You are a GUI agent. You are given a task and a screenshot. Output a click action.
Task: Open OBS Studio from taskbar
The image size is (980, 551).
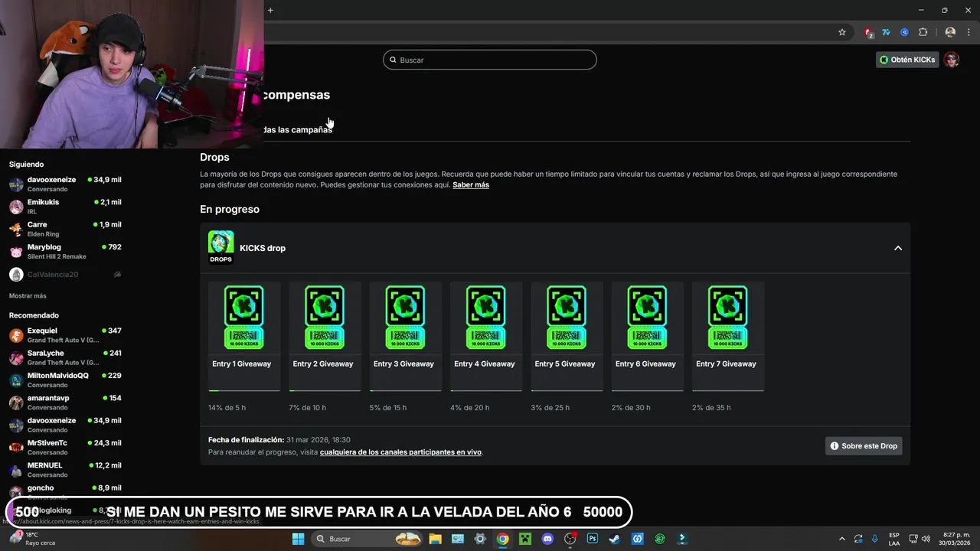pos(570,539)
